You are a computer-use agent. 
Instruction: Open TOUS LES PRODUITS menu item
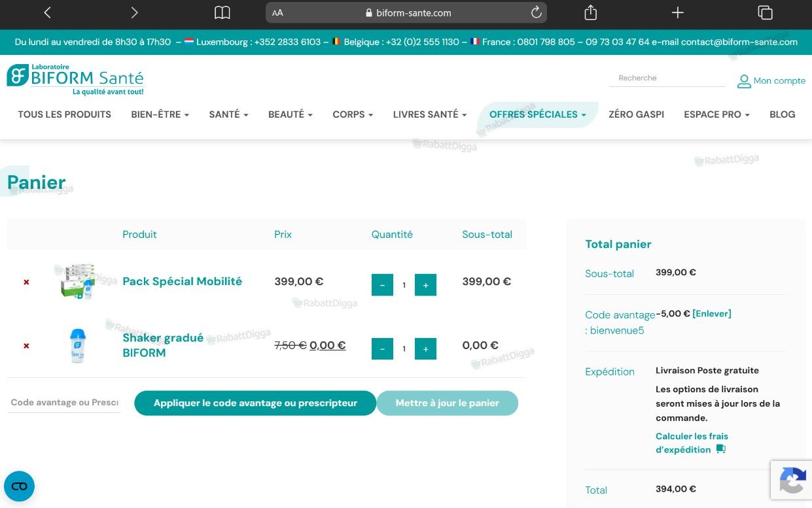pos(64,114)
